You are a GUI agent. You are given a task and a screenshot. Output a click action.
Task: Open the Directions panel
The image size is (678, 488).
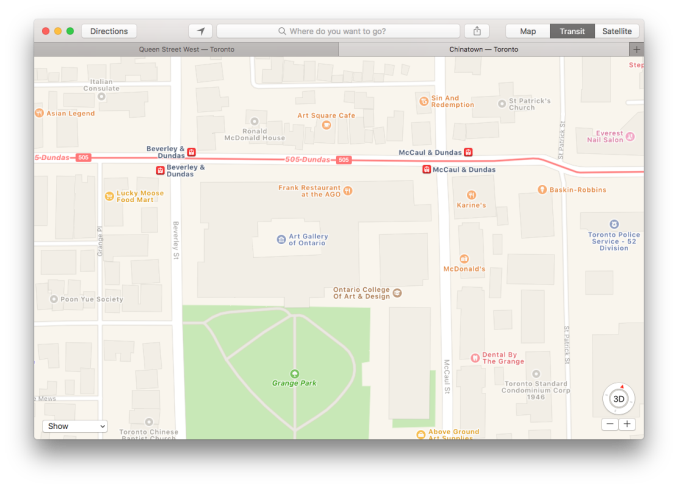click(109, 31)
